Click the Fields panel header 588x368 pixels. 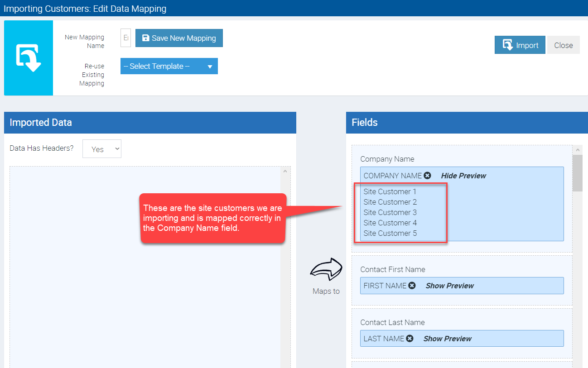click(x=467, y=123)
